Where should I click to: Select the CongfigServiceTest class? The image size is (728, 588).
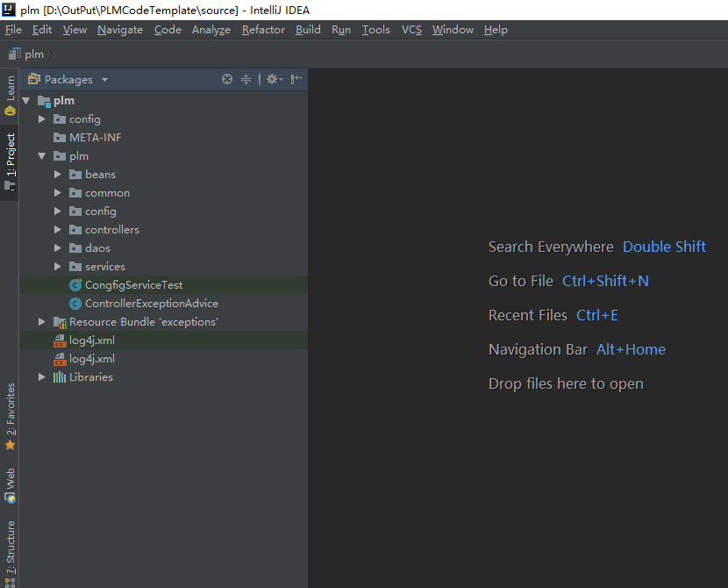pos(133,285)
